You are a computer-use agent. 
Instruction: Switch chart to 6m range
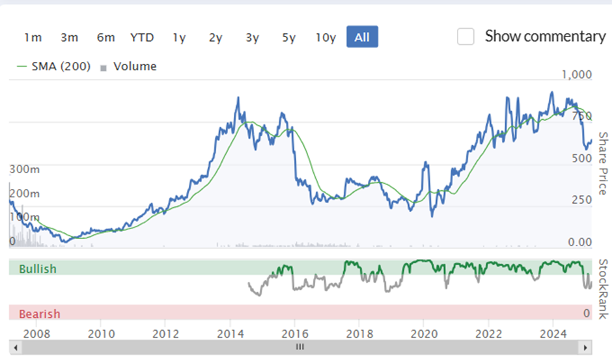105,37
